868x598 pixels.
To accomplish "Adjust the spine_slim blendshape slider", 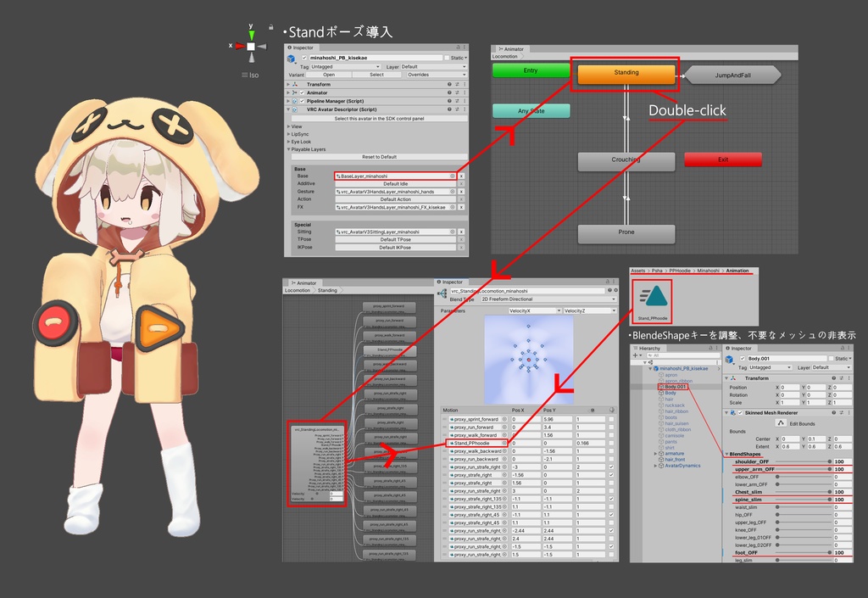I will pyautogui.click(x=804, y=500).
